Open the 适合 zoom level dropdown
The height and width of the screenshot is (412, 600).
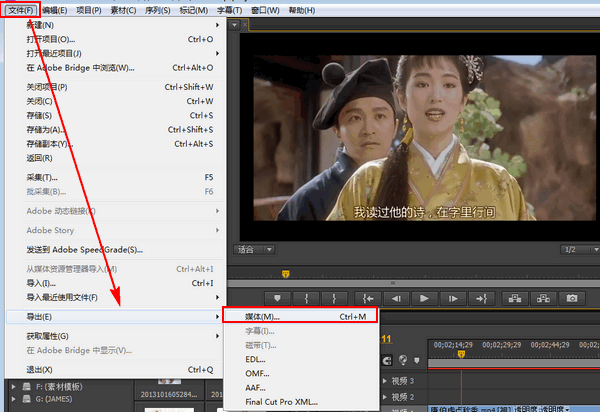(x=254, y=250)
